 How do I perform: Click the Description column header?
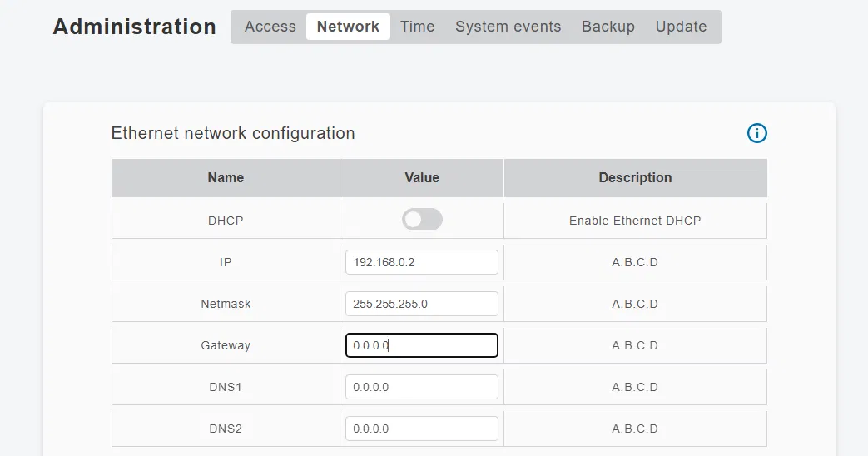(x=636, y=177)
